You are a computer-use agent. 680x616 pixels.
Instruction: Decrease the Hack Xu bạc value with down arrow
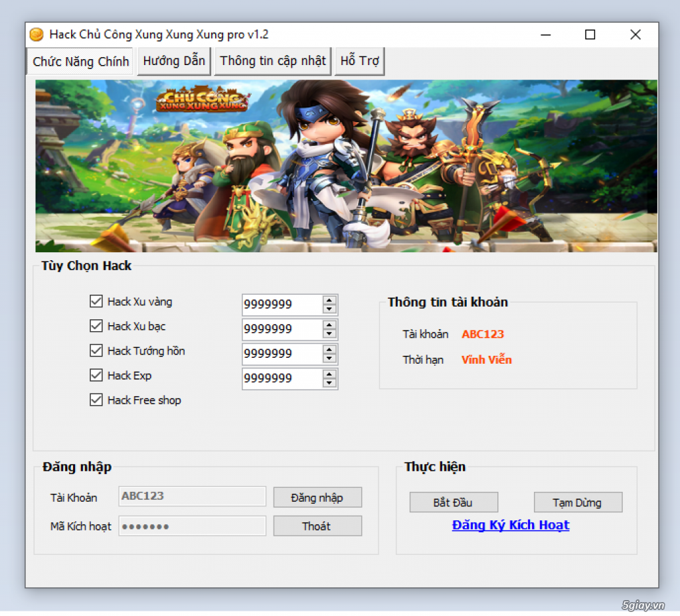coord(330,333)
